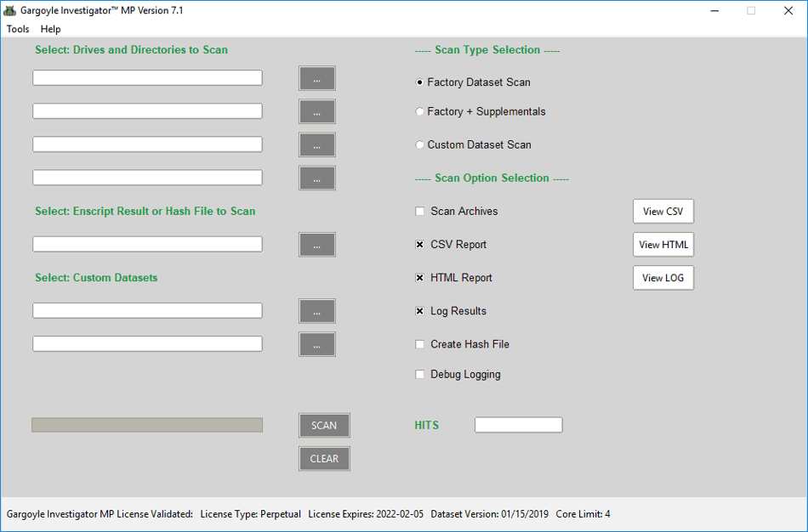Click the second drives and directories input field
Viewport: 808px width, 532px height.
147,111
